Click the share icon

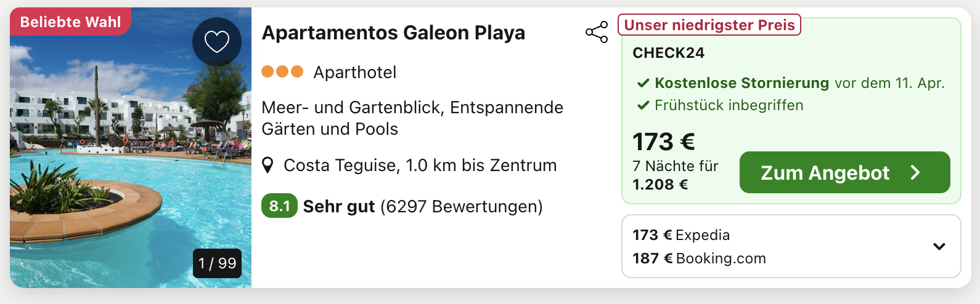click(597, 32)
